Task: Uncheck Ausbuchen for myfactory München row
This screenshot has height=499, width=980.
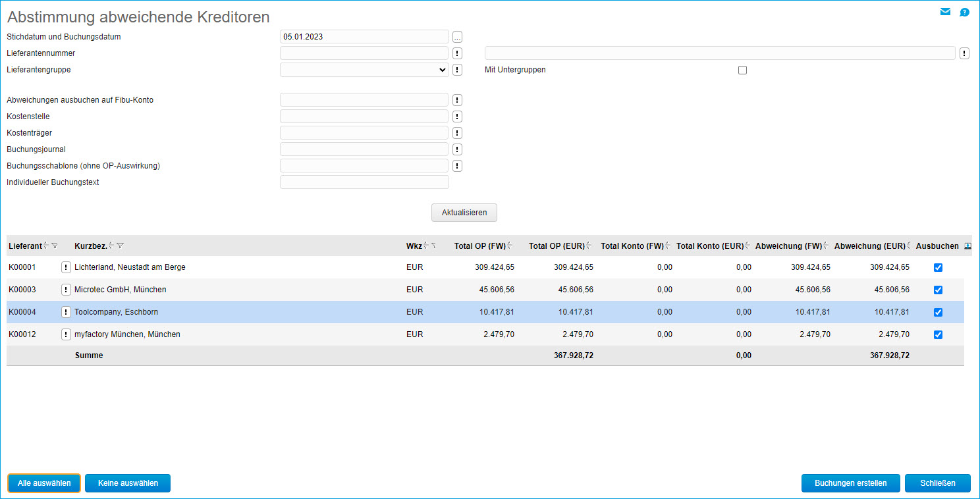Action: point(938,335)
